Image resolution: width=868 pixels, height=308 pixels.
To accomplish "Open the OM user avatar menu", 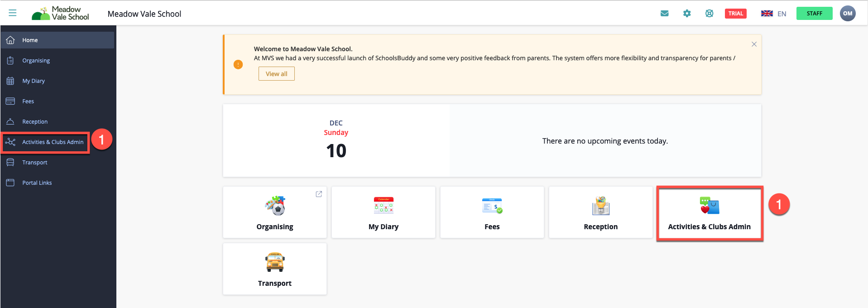I will click(x=847, y=14).
